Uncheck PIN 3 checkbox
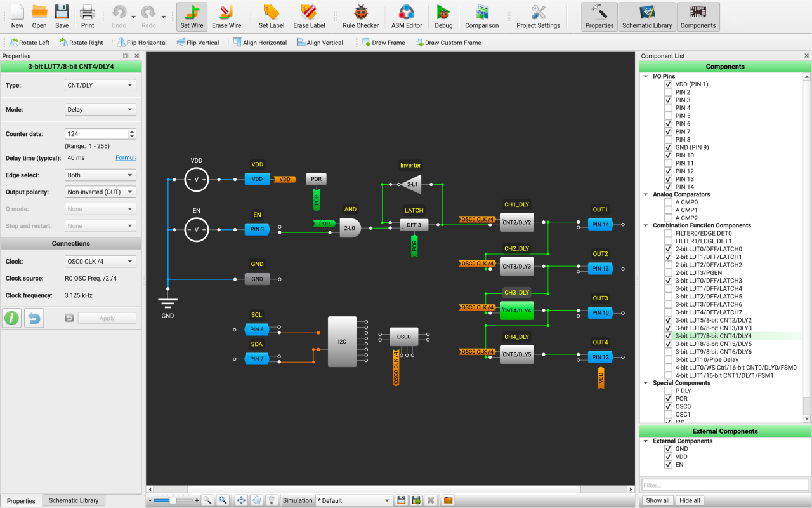This screenshot has height=508, width=812. (x=668, y=100)
